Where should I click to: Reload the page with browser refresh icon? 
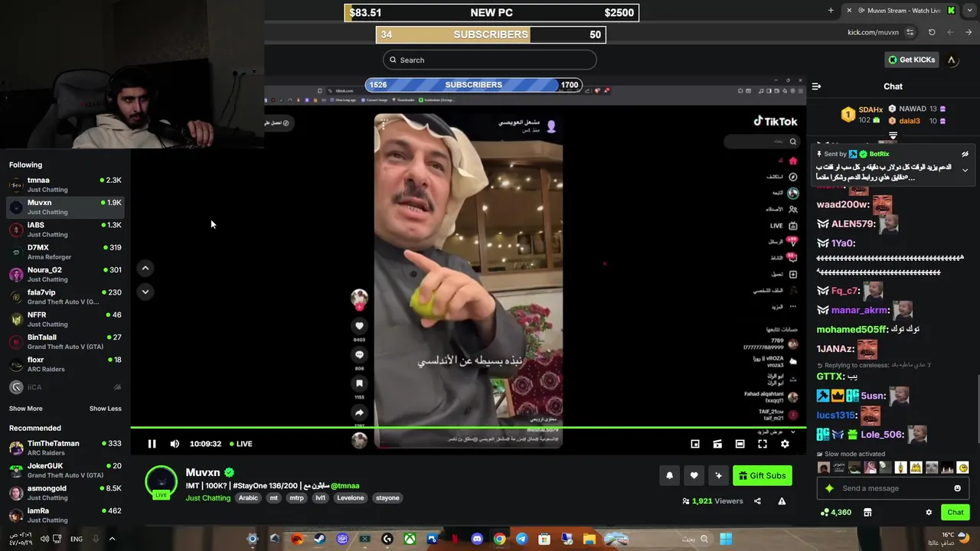(932, 32)
